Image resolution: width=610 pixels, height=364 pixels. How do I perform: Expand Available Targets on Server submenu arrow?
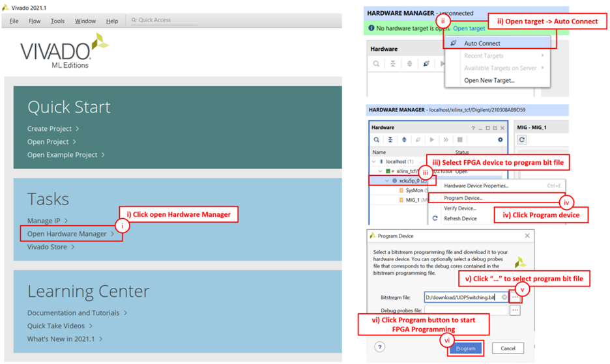click(x=542, y=68)
